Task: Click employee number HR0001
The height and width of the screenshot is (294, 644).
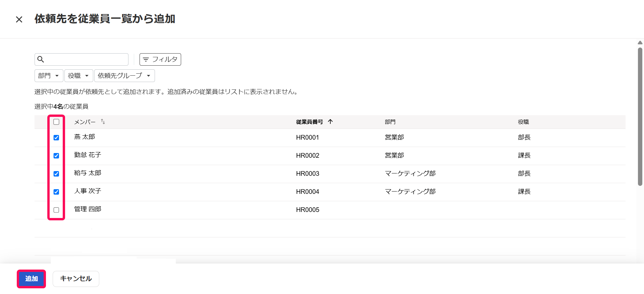Action: click(x=308, y=137)
